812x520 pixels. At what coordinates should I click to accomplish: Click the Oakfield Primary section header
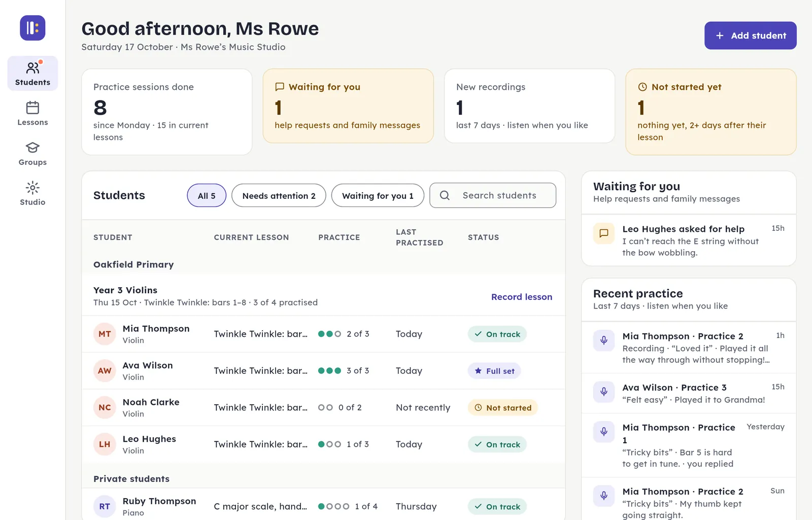pyautogui.click(x=133, y=264)
